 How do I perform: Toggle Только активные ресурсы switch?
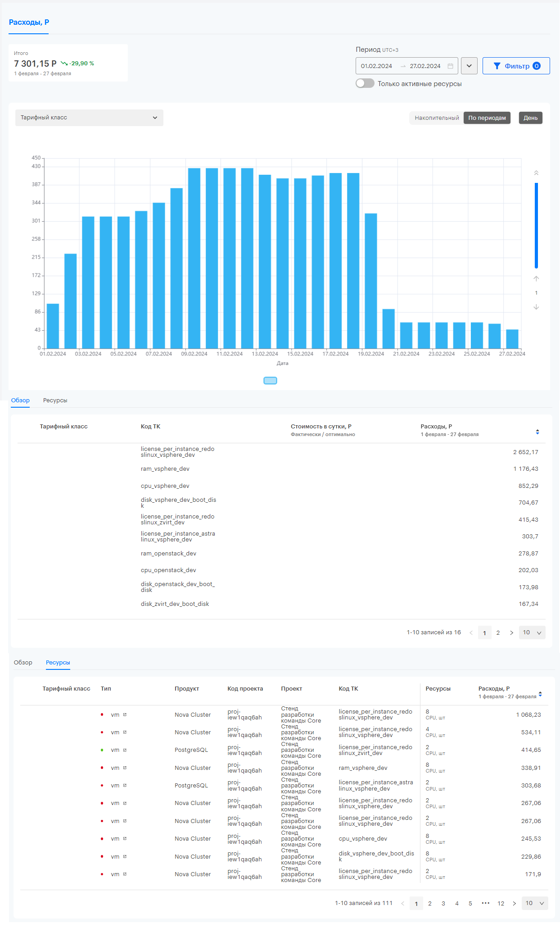click(365, 83)
